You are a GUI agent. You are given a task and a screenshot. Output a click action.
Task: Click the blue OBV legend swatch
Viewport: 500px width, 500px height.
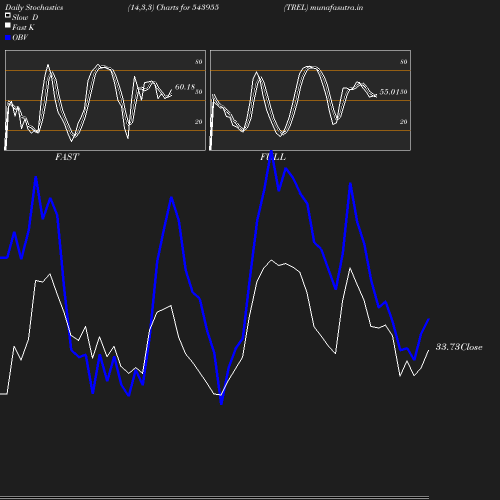point(8,38)
